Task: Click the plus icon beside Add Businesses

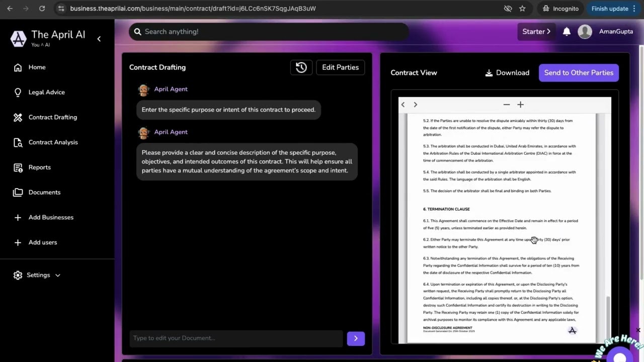Action: click(x=18, y=217)
